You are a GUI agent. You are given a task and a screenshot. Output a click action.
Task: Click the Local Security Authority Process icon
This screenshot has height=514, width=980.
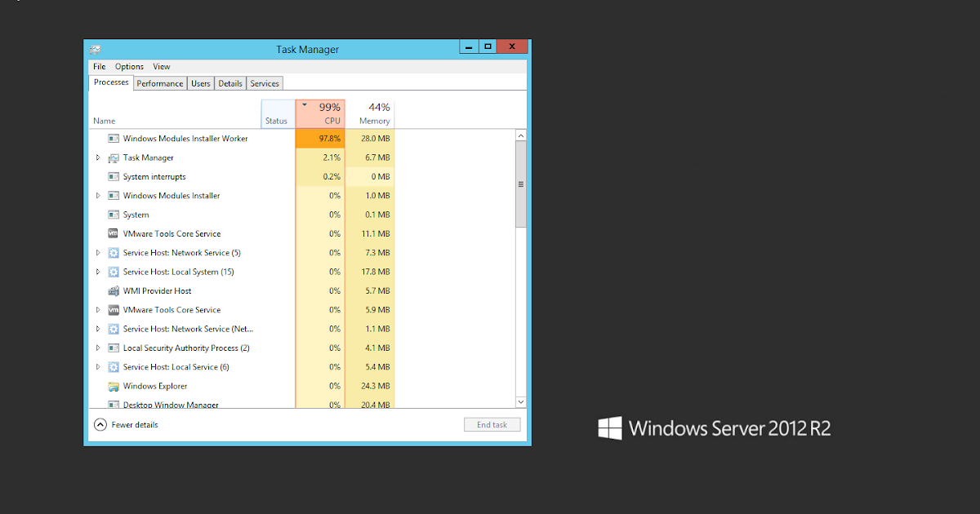pyautogui.click(x=114, y=348)
